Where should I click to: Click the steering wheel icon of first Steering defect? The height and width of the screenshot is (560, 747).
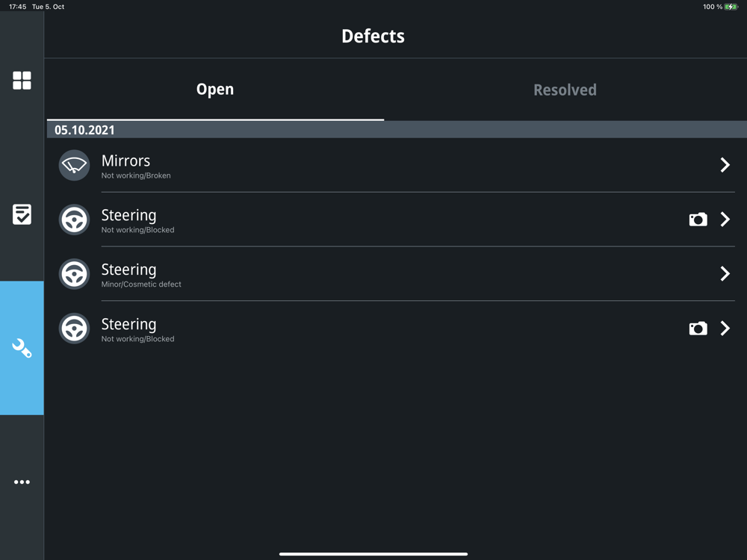74,220
